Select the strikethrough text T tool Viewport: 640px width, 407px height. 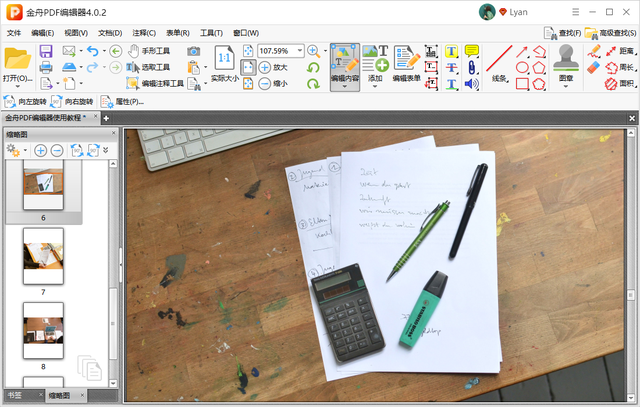pos(451,67)
